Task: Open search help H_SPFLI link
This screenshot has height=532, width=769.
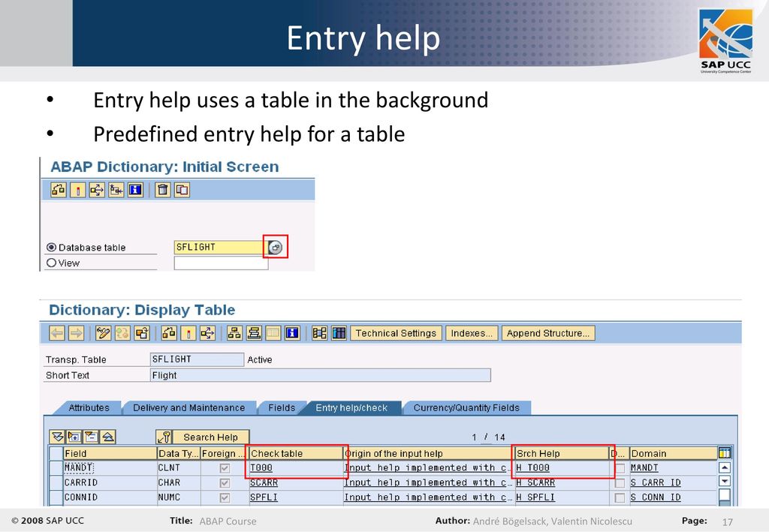Action: click(535, 497)
